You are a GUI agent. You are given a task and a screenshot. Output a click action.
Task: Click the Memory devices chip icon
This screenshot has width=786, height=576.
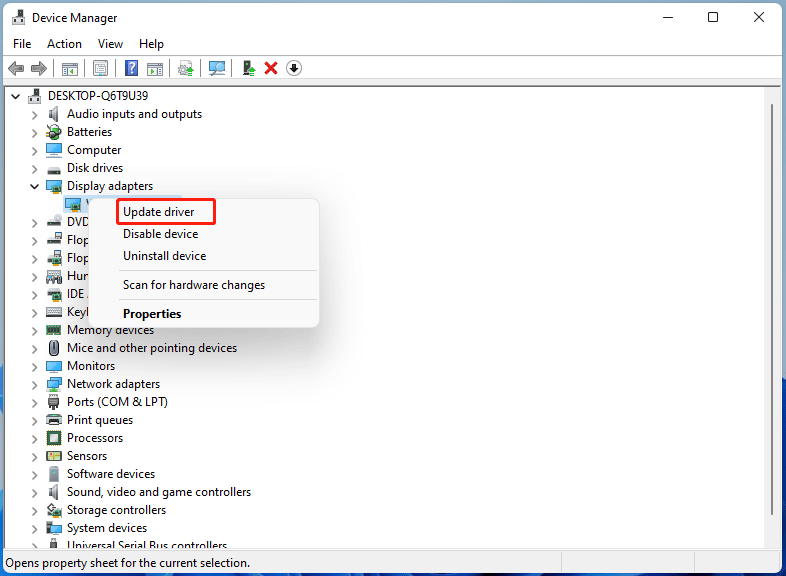point(54,330)
